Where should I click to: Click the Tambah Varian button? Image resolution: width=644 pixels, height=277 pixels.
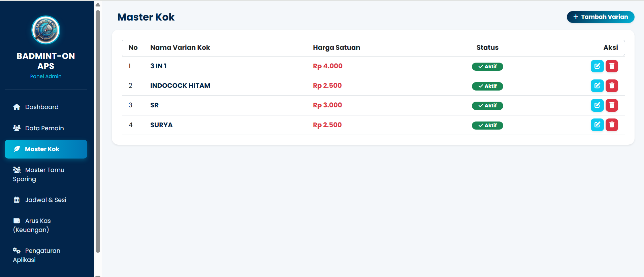coord(601,17)
